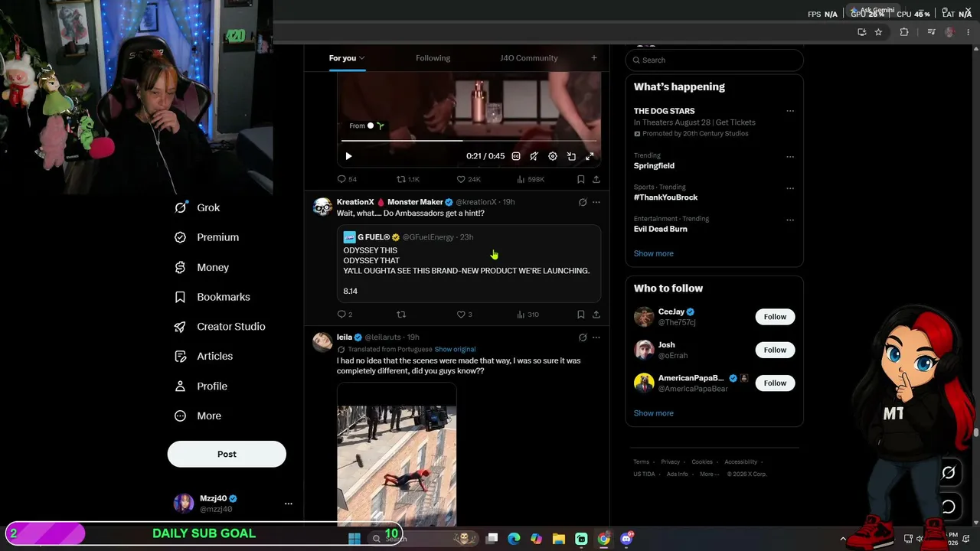View analytics for KreationX post with 310 views
Image resolution: width=980 pixels, height=551 pixels.
[x=528, y=315]
